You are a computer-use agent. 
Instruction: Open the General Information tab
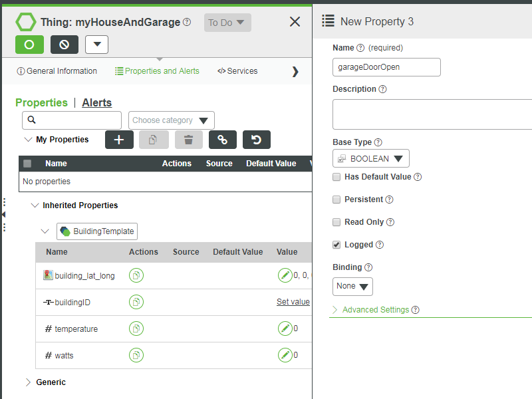tap(57, 71)
